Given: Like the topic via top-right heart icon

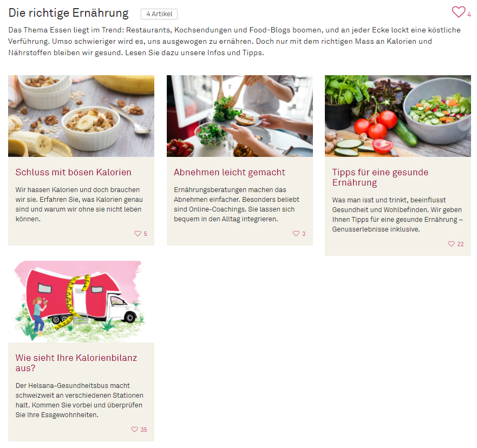Looking at the screenshot, I should (458, 12).
